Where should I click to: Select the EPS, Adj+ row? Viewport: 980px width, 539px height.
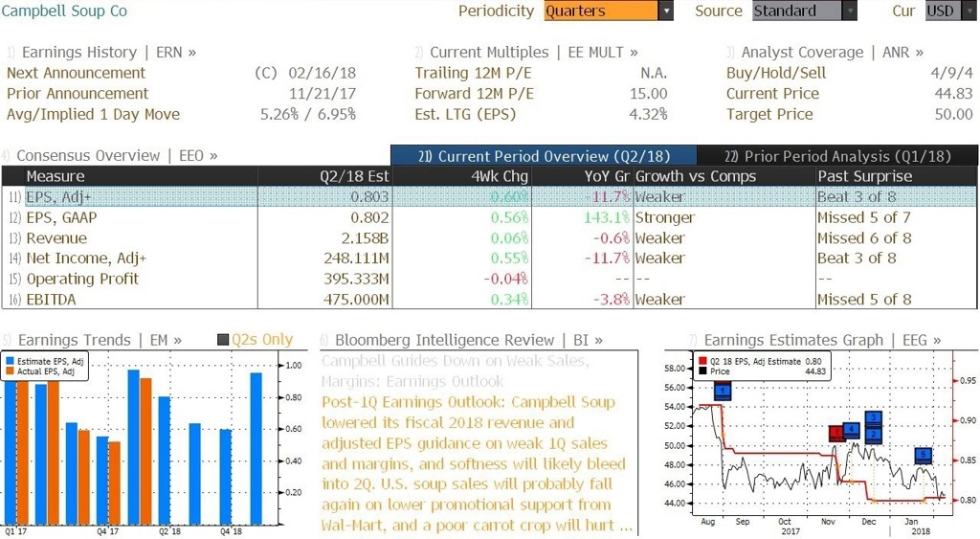[489, 196]
